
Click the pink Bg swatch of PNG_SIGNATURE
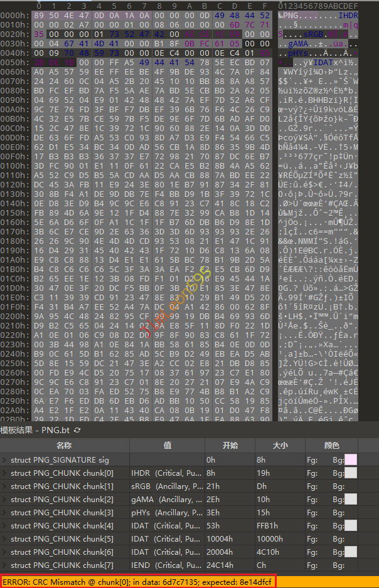point(351,460)
